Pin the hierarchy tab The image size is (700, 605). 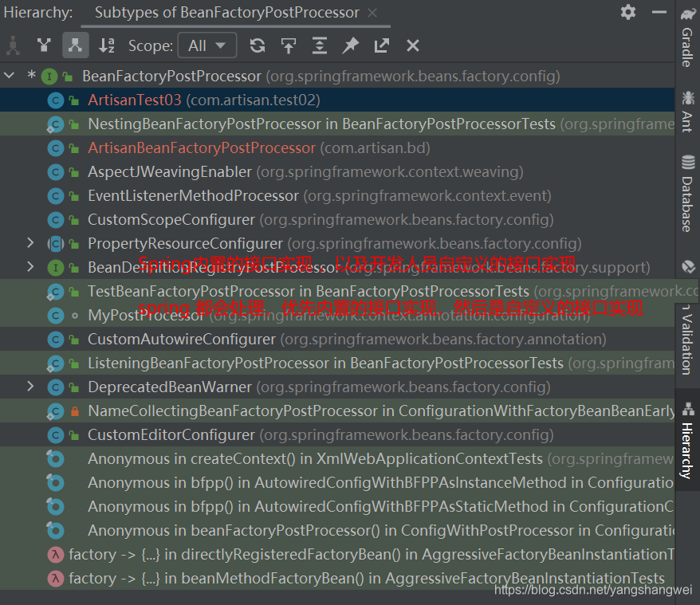[x=350, y=45]
